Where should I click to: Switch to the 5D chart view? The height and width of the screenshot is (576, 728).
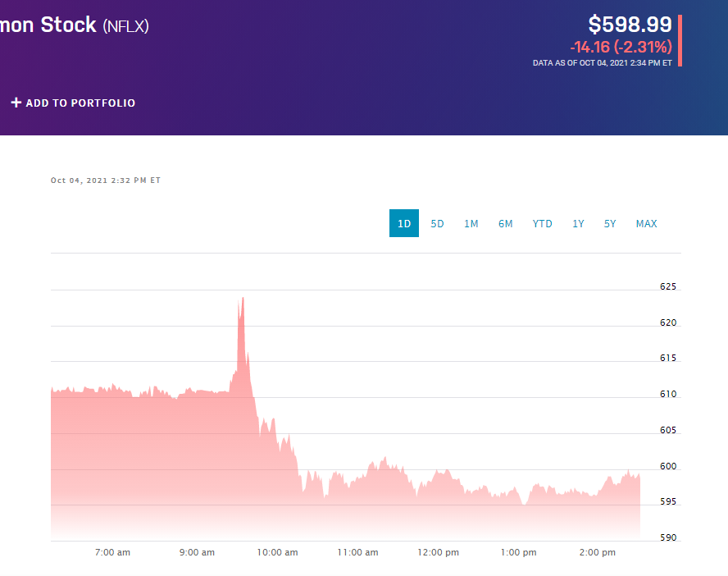[x=436, y=222]
